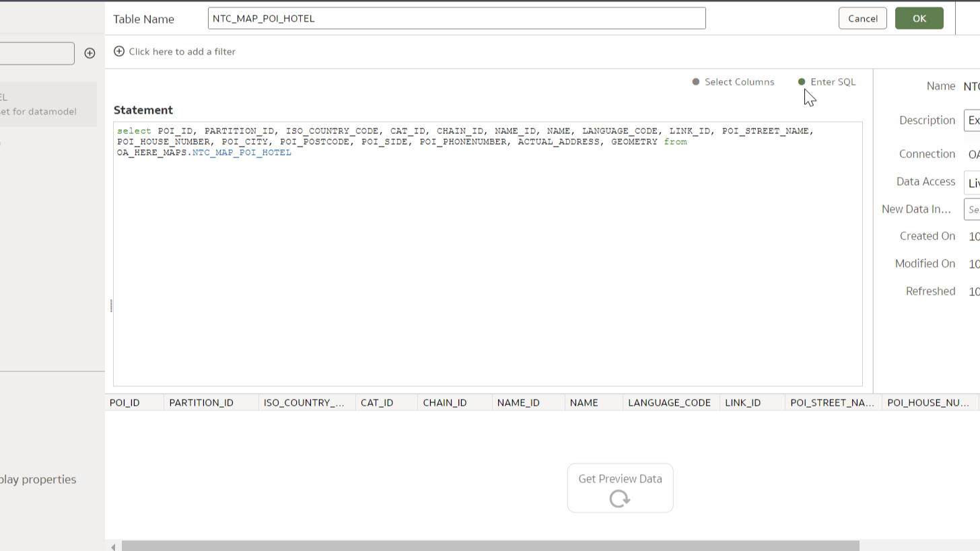Open the New Data Indicator selector
Viewport: 980px width, 551px height.
[974, 209]
